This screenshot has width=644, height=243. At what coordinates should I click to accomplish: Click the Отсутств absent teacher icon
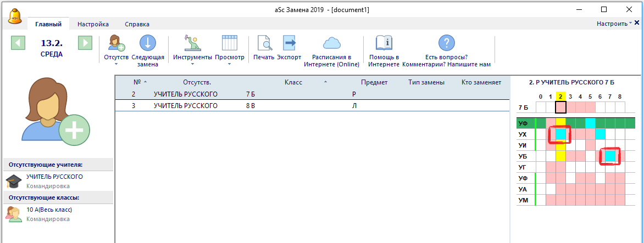point(116,43)
